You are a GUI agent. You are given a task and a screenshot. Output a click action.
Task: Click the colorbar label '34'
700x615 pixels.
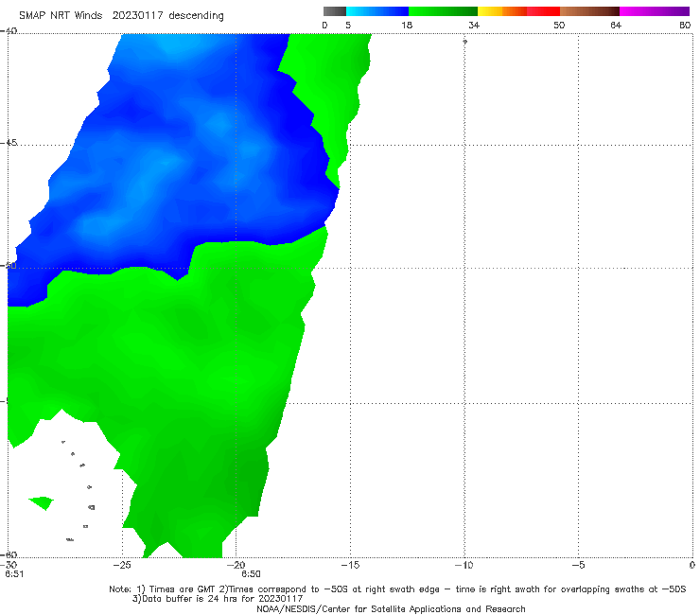click(474, 25)
